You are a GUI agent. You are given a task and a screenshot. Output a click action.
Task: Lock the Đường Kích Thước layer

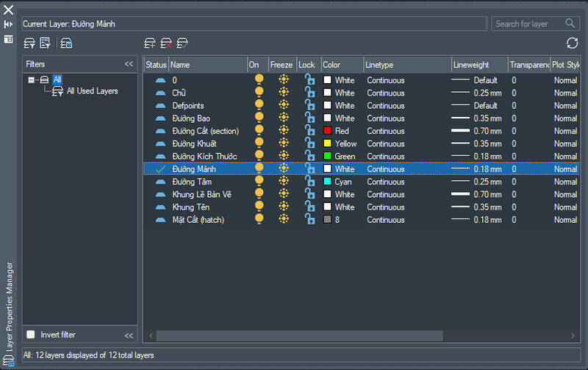[x=309, y=156]
